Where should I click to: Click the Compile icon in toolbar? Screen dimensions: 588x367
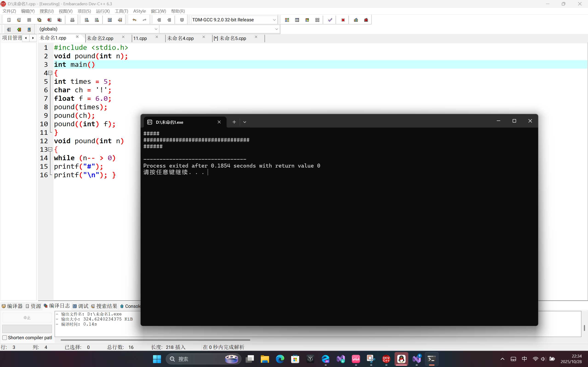pos(287,20)
